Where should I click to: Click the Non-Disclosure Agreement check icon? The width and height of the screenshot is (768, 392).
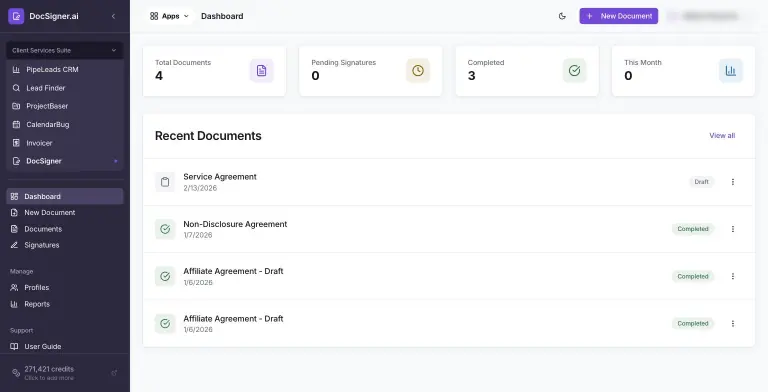pyautogui.click(x=165, y=229)
